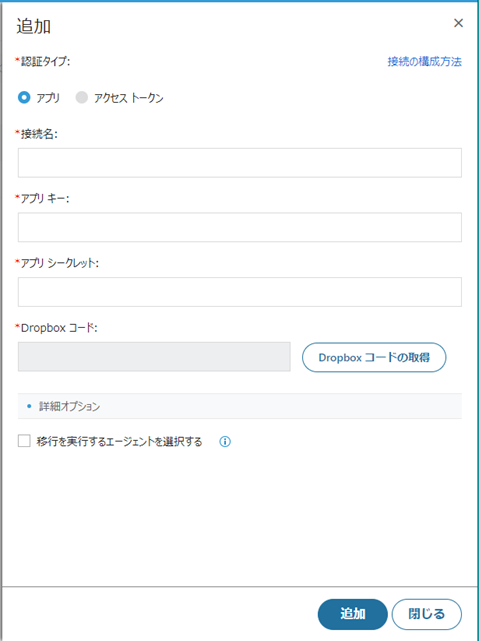Image resolution: width=479 pixels, height=641 pixels.
Task: Click the 移行を実行するエージェントを選択する label text
Action: pyautogui.click(x=119, y=442)
